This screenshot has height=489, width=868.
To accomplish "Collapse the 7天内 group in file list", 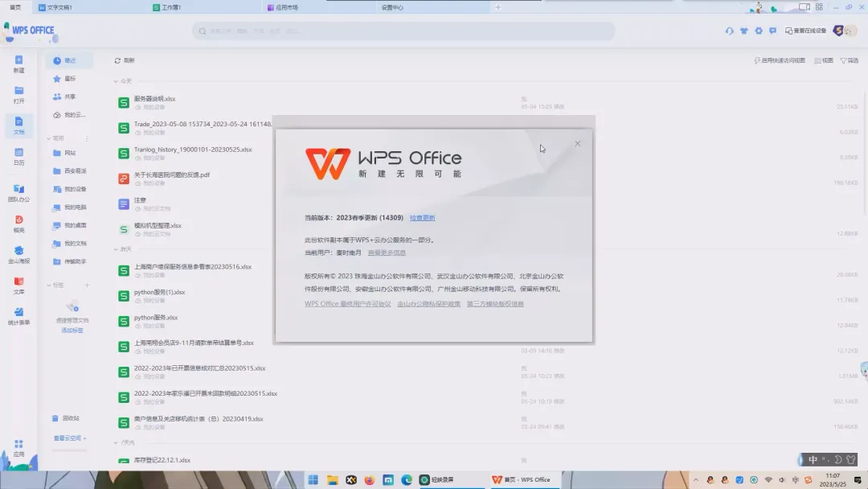I will 116,443.
